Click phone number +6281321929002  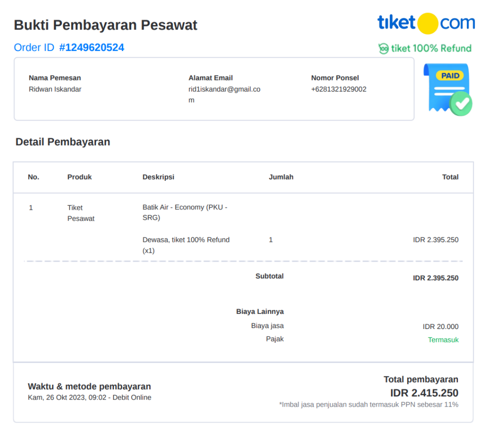point(338,89)
